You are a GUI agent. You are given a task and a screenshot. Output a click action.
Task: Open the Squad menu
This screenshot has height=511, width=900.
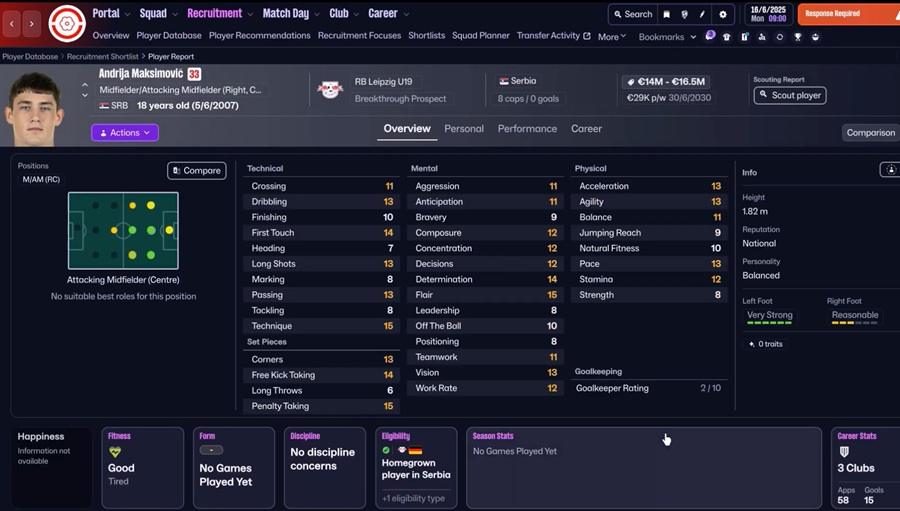click(x=157, y=14)
